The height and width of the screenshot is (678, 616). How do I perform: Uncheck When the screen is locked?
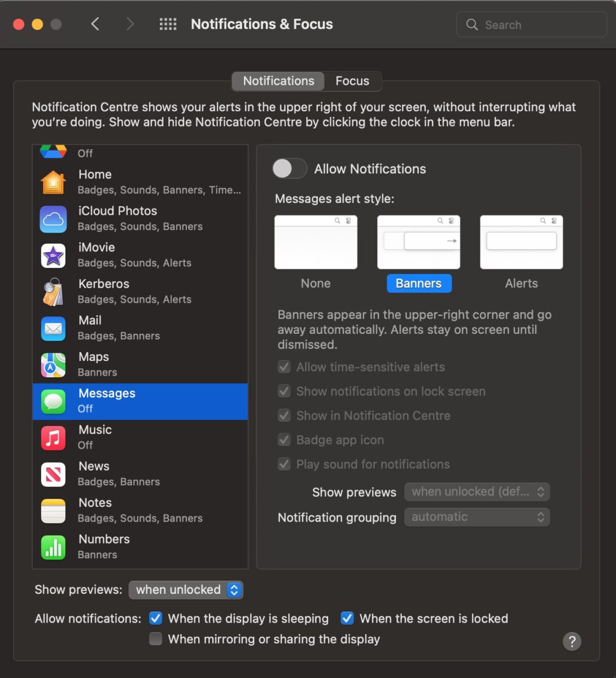click(347, 618)
